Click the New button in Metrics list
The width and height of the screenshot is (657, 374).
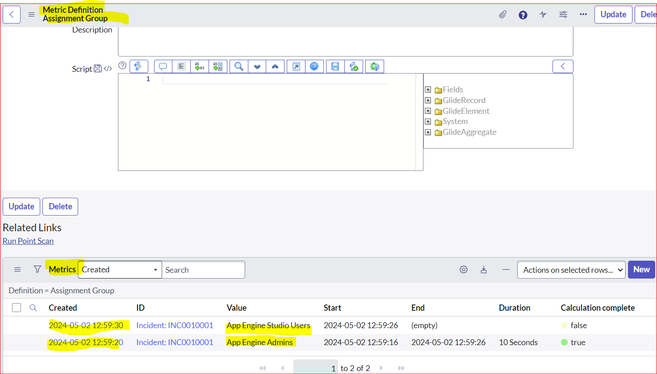coord(641,270)
